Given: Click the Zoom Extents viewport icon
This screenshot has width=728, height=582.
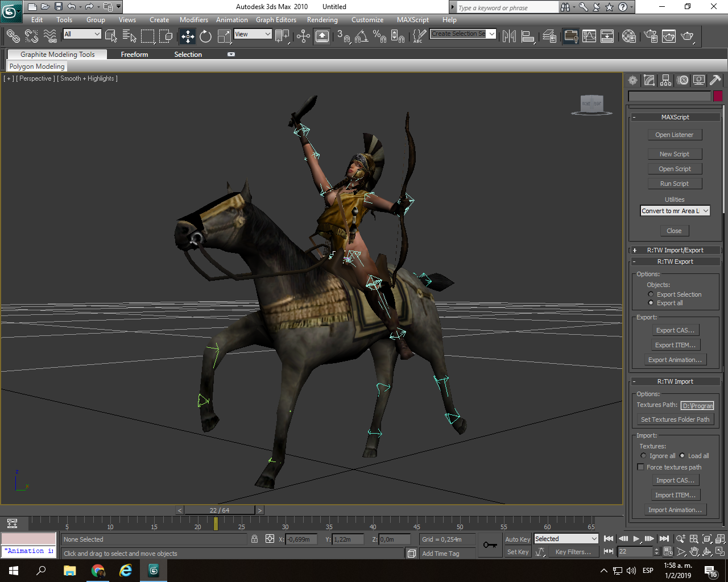Looking at the screenshot, I should 707,539.
